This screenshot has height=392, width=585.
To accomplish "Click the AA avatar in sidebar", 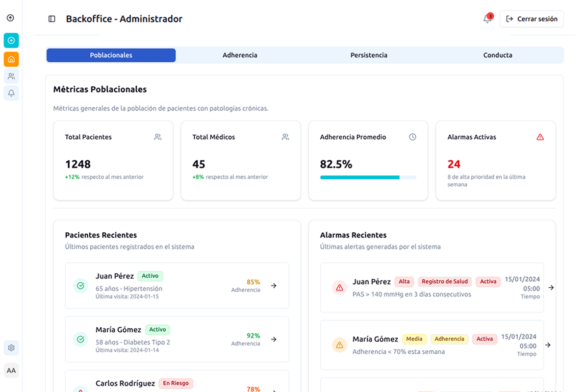I will (11, 370).
